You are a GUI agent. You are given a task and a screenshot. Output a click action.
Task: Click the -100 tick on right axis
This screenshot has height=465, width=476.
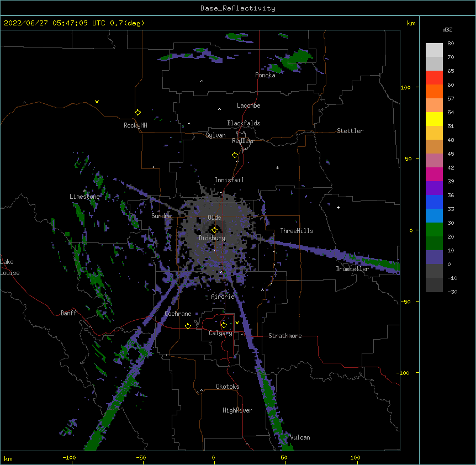404,373
